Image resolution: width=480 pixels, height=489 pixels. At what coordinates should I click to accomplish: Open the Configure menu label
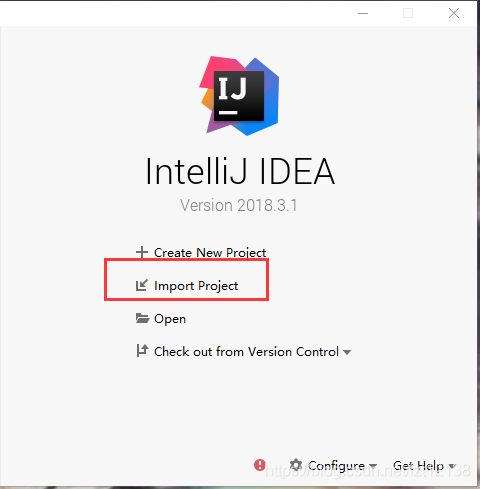(336, 466)
